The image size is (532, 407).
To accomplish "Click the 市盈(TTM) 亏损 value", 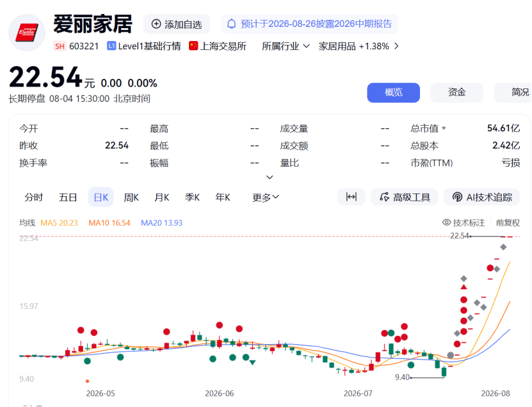I will [x=511, y=163].
